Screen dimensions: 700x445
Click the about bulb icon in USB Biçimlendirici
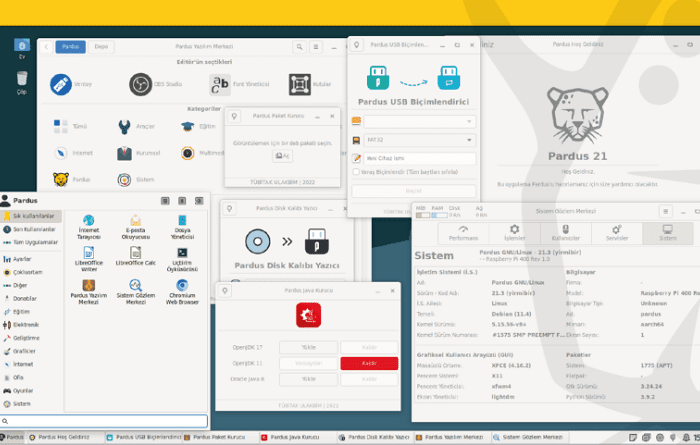coord(356,45)
